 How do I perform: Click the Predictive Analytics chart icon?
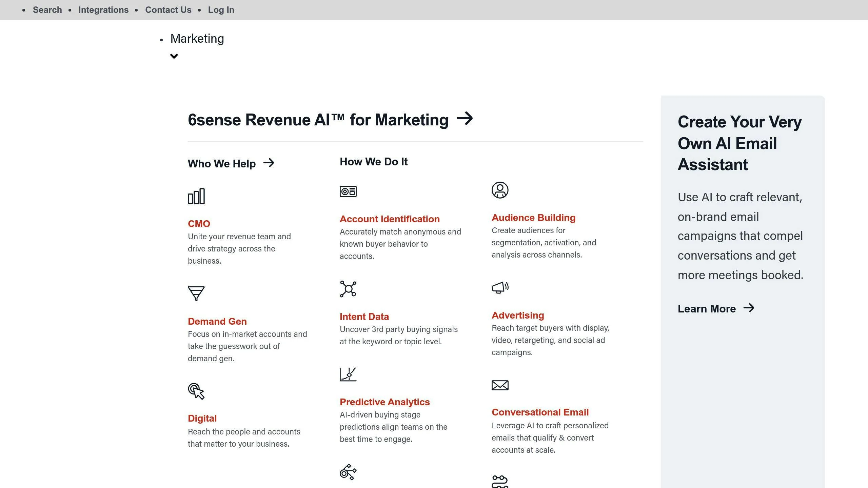coord(348,374)
